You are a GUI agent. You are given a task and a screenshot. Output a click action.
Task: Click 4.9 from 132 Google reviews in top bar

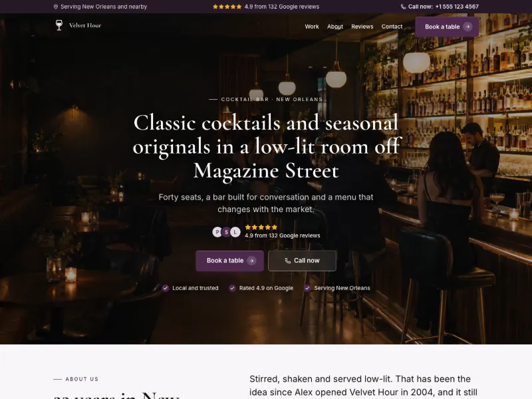tap(282, 7)
